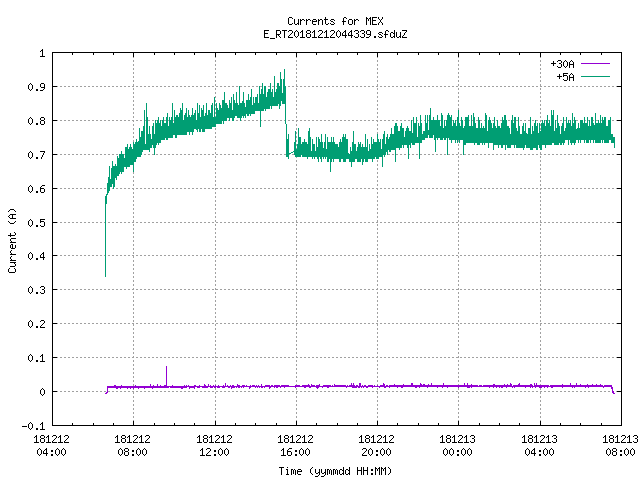Image resolution: width=640 pixels, height=480 pixels.
Task: Click the purple +30A current spike peak
Action: pos(166,367)
